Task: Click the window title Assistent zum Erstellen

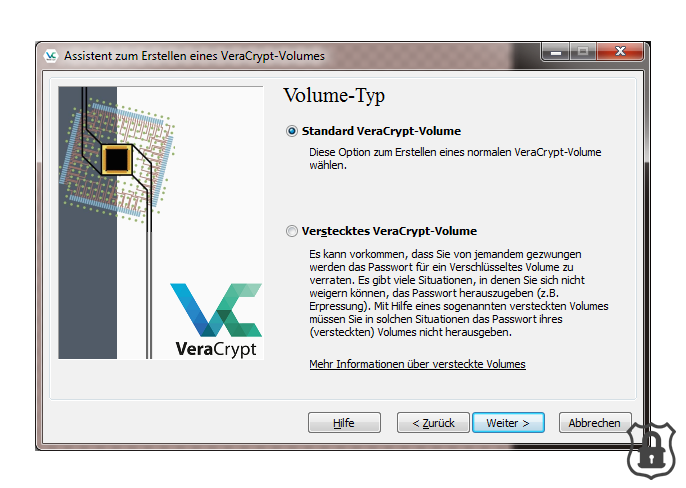Action: pyautogui.click(x=194, y=56)
